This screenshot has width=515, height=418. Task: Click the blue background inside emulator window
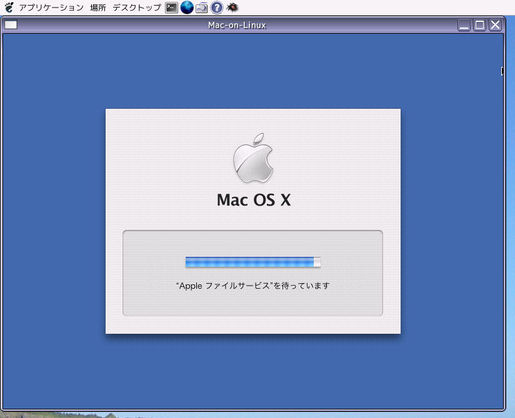point(53,200)
